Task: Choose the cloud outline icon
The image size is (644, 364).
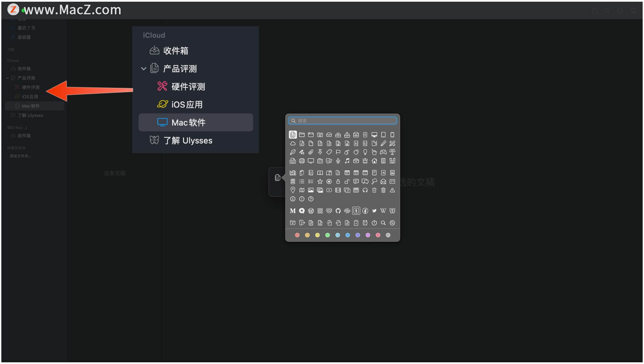Action: pyautogui.click(x=293, y=143)
